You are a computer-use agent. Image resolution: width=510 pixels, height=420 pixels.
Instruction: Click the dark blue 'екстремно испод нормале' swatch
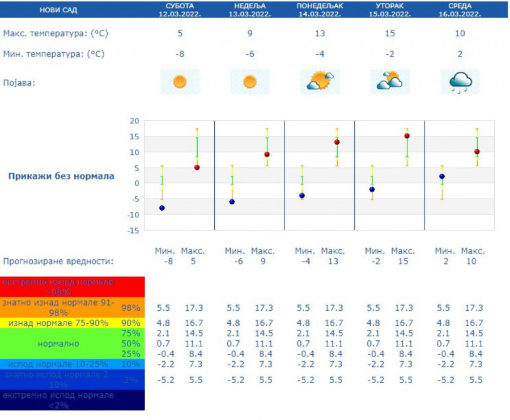(73, 400)
